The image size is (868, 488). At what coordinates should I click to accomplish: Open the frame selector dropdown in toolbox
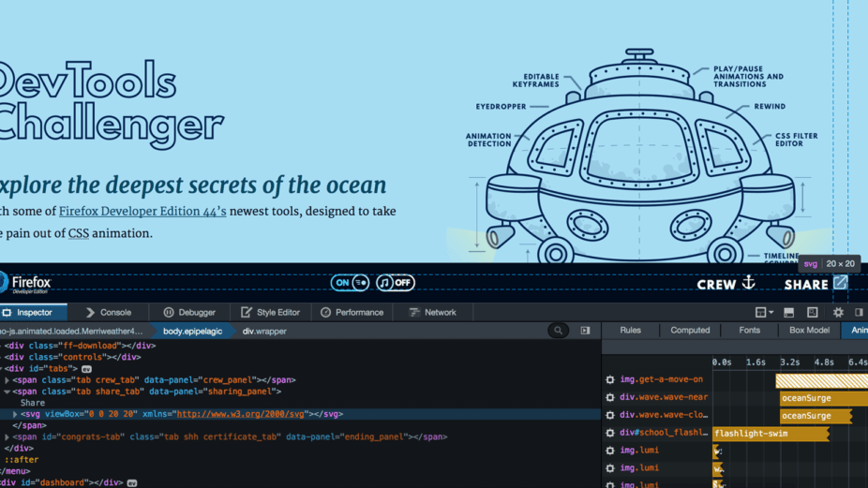[764, 313]
